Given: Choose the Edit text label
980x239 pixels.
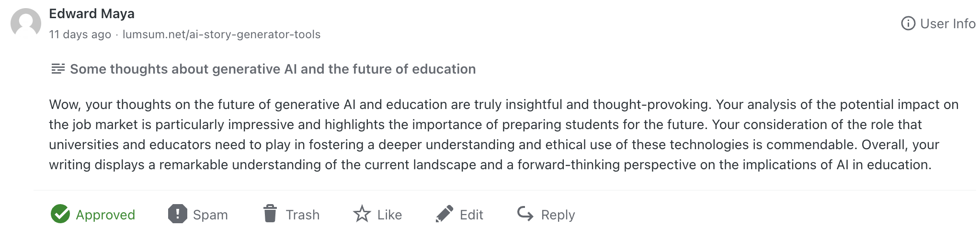Looking at the screenshot, I should [x=471, y=215].
